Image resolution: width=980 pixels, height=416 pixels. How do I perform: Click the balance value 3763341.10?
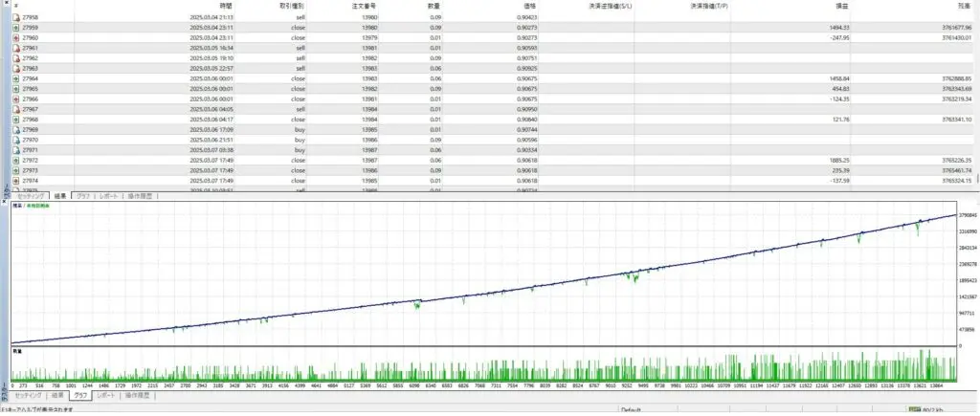point(957,120)
